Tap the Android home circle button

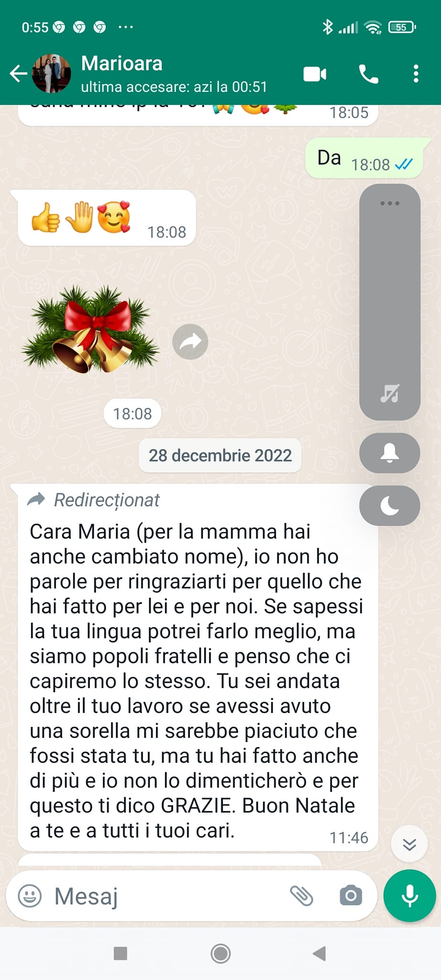click(x=220, y=953)
